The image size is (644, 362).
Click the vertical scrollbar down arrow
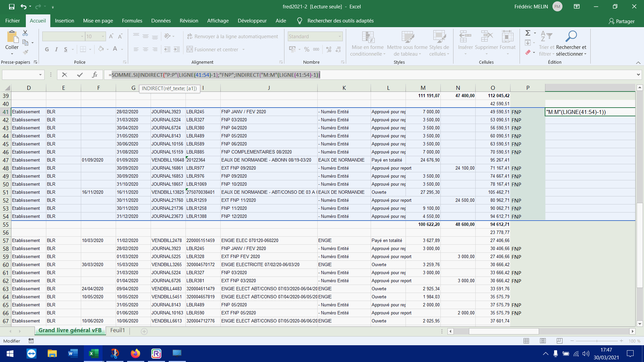point(640,324)
